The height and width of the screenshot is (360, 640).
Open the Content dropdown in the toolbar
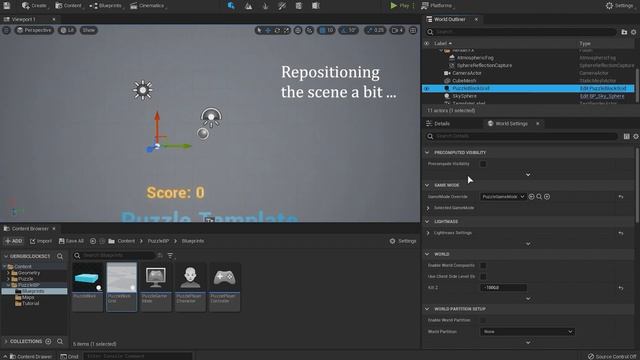click(x=69, y=6)
